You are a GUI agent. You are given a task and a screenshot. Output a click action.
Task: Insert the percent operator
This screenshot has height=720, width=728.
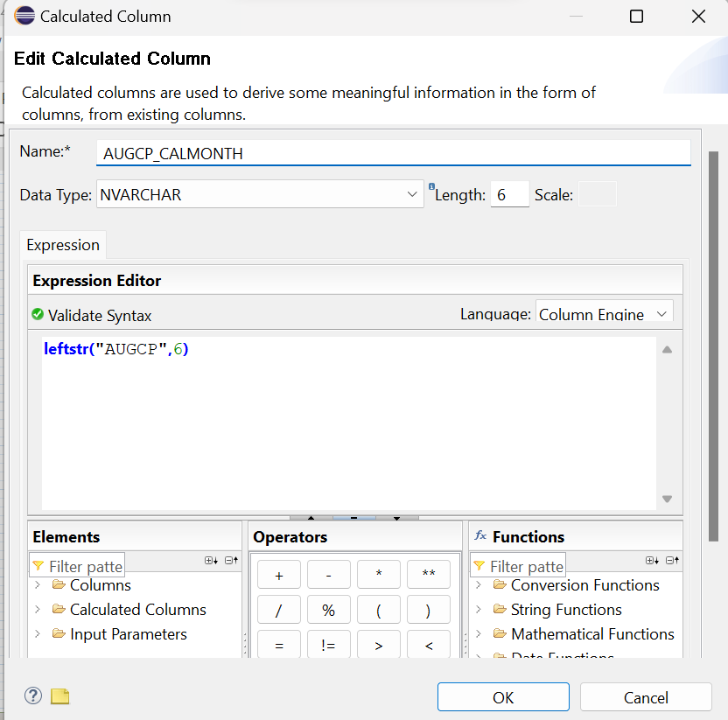point(329,611)
